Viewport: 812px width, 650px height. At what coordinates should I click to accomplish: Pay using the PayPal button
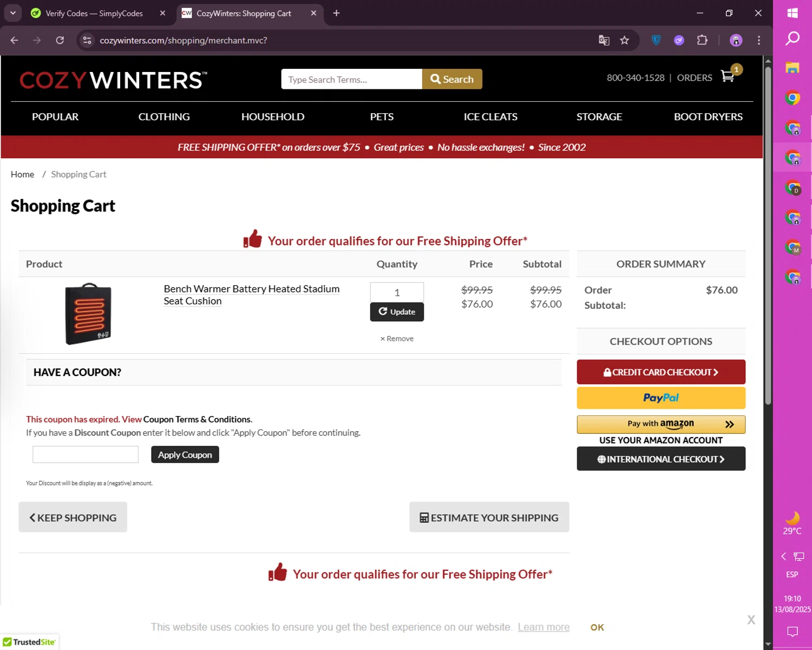pos(661,398)
